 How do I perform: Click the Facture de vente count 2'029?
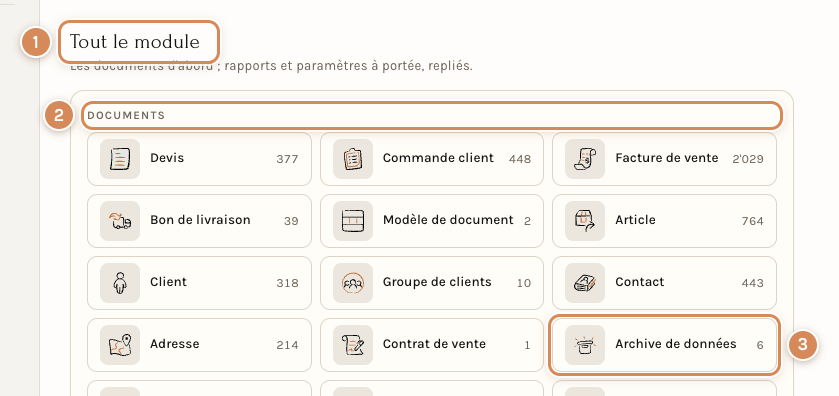pyautogui.click(x=748, y=159)
